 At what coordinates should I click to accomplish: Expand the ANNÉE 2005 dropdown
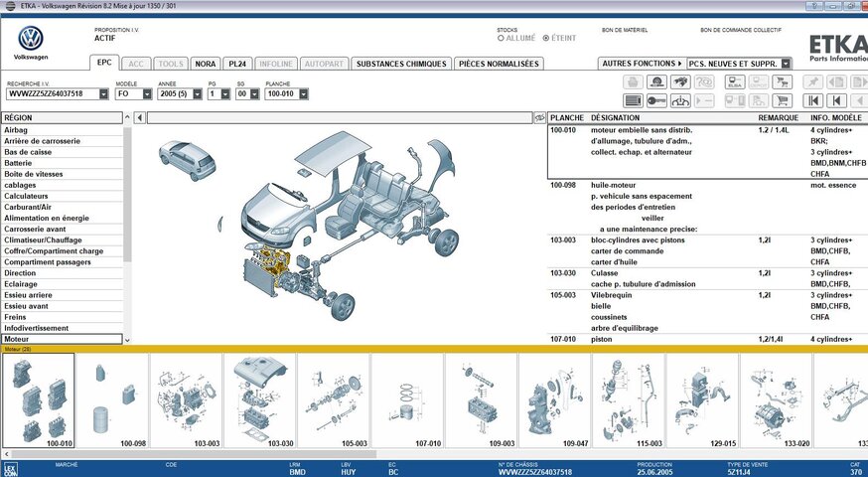195,94
